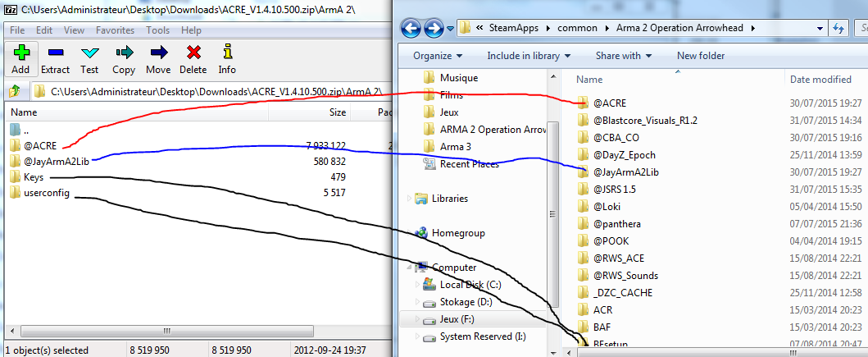Screen dimensions: 868x357
Task: Select the ACR folder in Explorer
Action: (x=594, y=309)
